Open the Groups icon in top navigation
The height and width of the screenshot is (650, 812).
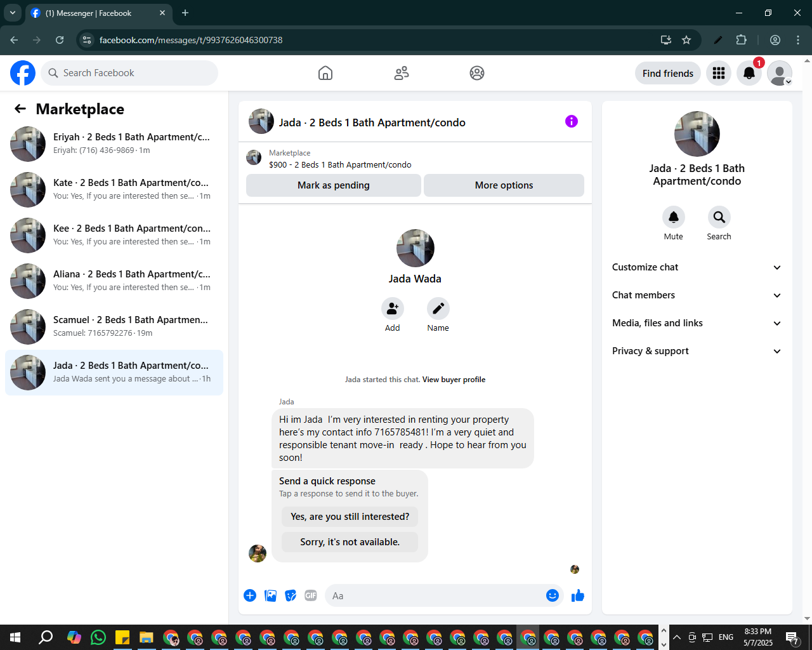[x=477, y=73]
